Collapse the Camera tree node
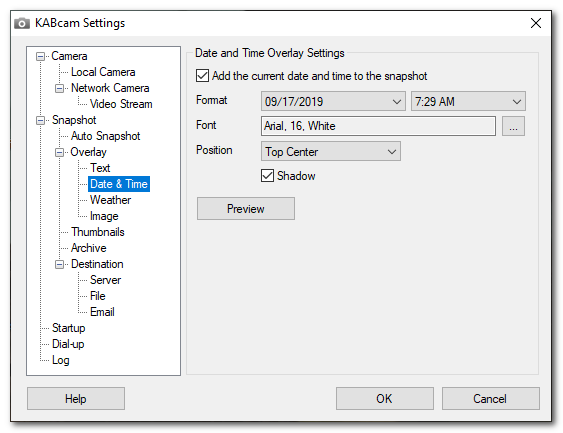This screenshot has width=563, height=433. 41,56
